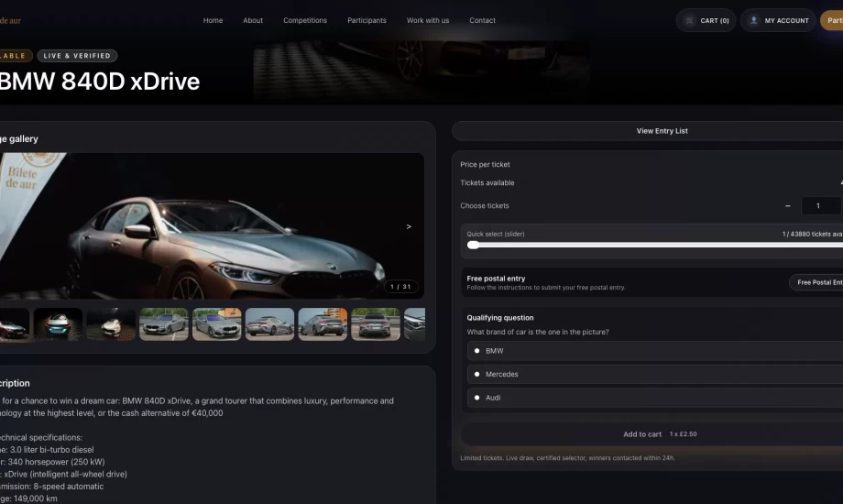Open the second thumbnail after the checkered-floor one

(x=216, y=324)
